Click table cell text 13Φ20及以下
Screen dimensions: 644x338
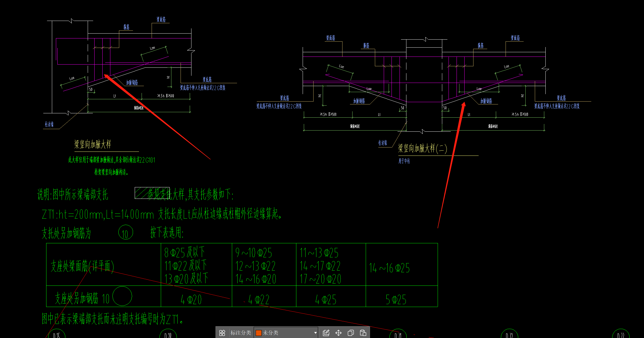pyautogui.click(x=186, y=279)
